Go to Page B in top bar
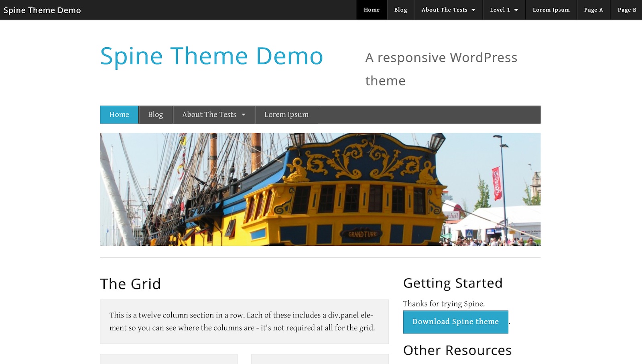This screenshot has height=364, width=642. (627, 10)
